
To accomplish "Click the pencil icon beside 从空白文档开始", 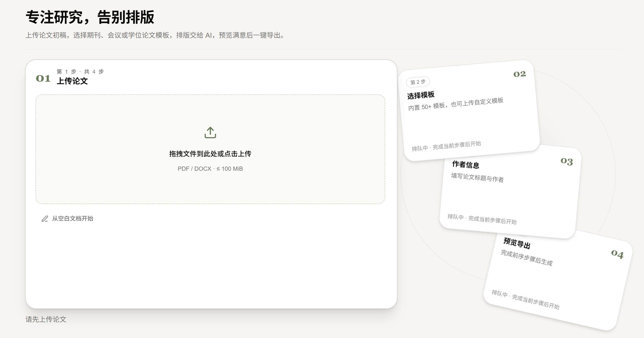I will [45, 219].
